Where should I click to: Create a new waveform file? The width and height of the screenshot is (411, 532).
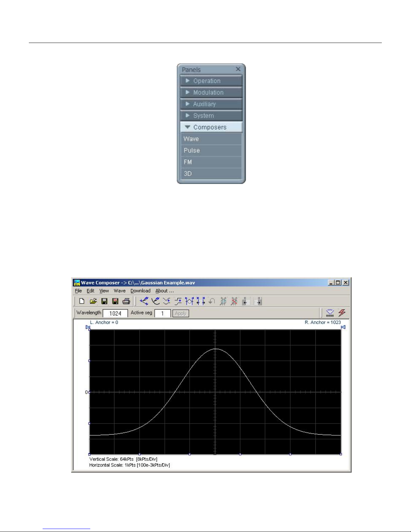pyautogui.click(x=82, y=301)
